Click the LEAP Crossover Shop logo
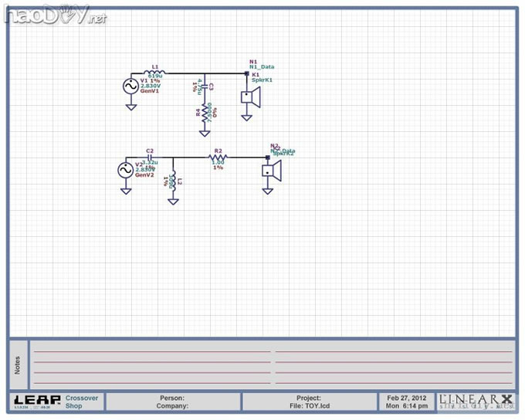 click(x=56, y=401)
